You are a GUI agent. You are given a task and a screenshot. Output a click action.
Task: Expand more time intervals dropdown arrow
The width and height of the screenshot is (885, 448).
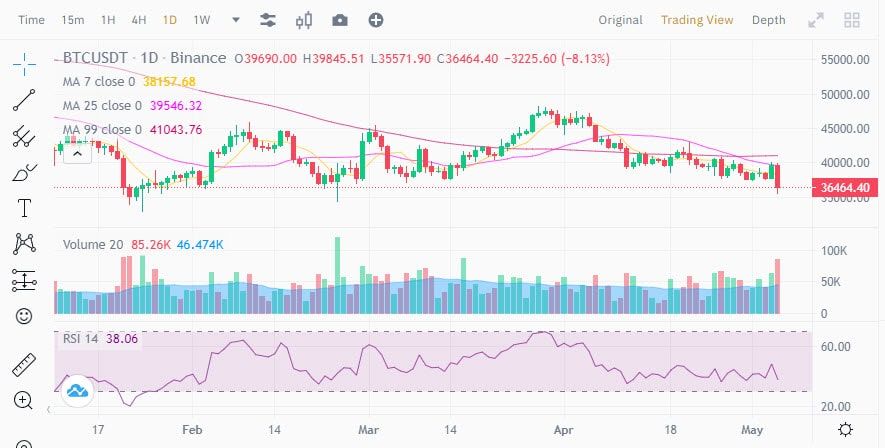(236, 20)
